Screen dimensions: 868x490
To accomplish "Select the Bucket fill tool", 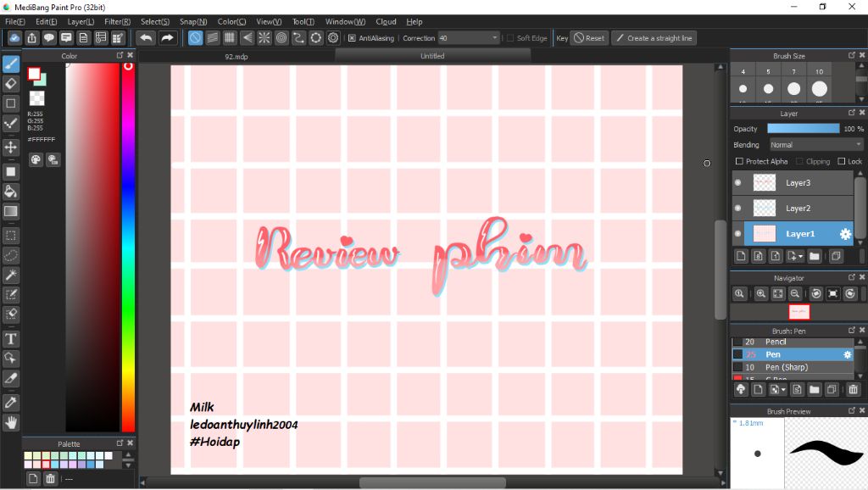I will click(10, 192).
